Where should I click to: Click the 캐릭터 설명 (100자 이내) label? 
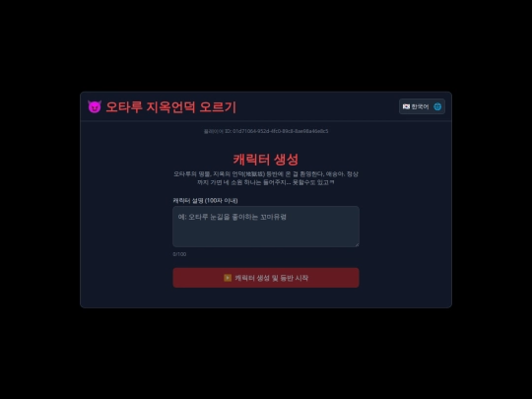[205, 201]
